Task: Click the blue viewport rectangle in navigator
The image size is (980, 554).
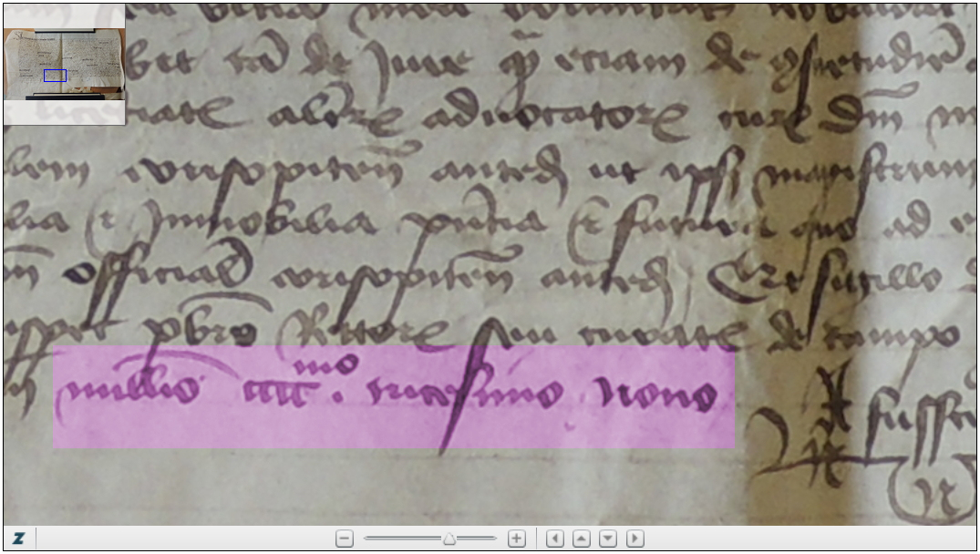Action: 55,76
